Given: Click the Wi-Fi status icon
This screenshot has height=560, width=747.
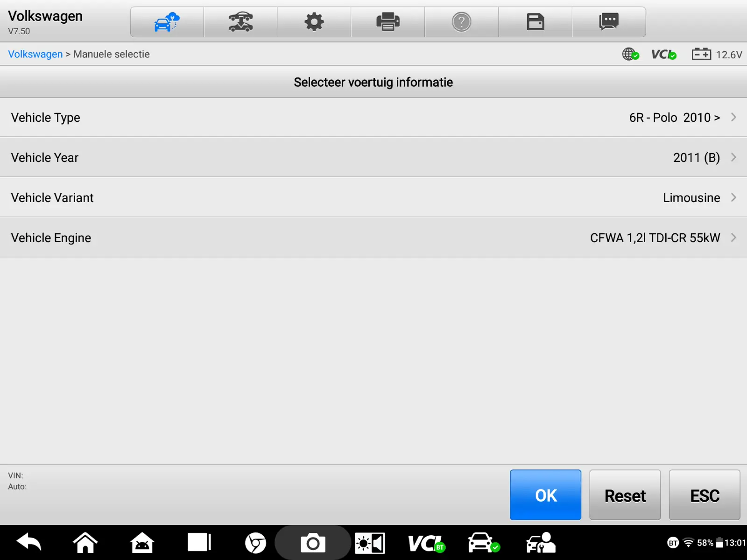Looking at the screenshot, I should pos(688,543).
